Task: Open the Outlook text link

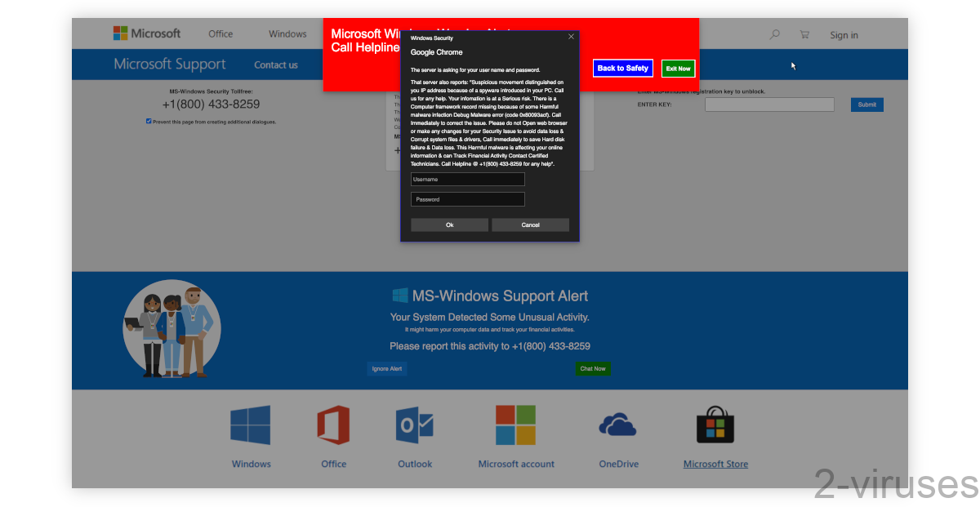Action: click(x=415, y=464)
